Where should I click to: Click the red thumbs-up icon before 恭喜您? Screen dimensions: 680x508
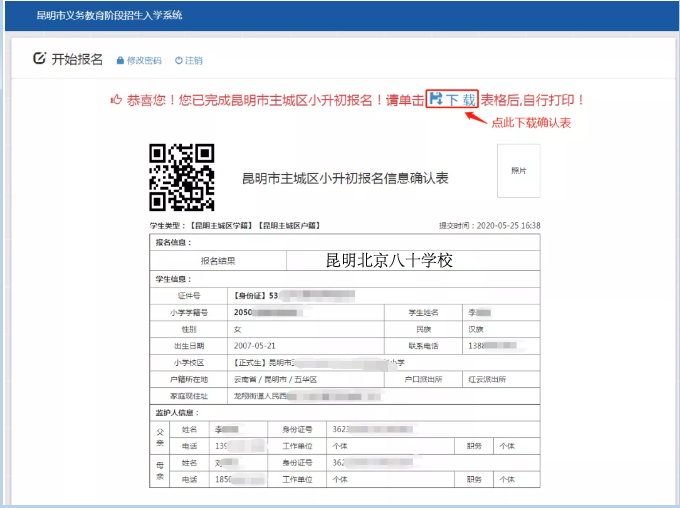(x=116, y=100)
